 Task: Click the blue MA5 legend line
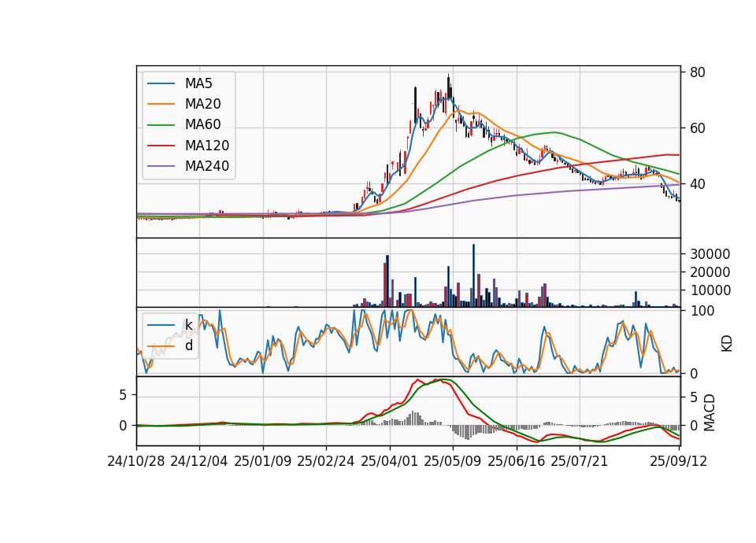(161, 84)
